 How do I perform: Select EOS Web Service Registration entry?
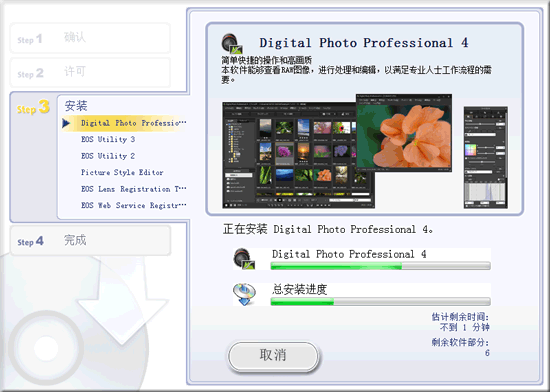click(133, 205)
